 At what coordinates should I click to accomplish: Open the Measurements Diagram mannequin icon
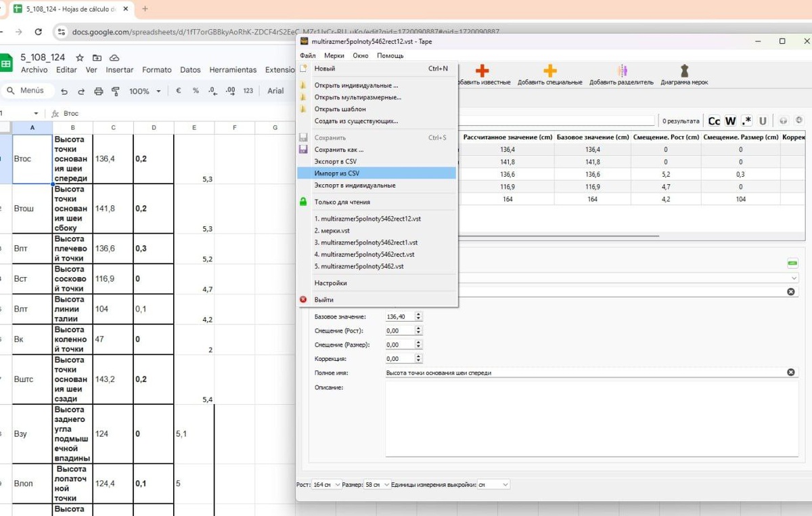point(684,71)
